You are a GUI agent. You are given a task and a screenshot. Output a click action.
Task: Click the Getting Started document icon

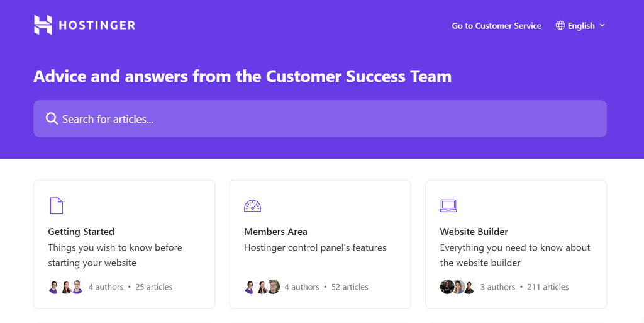pyautogui.click(x=56, y=205)
